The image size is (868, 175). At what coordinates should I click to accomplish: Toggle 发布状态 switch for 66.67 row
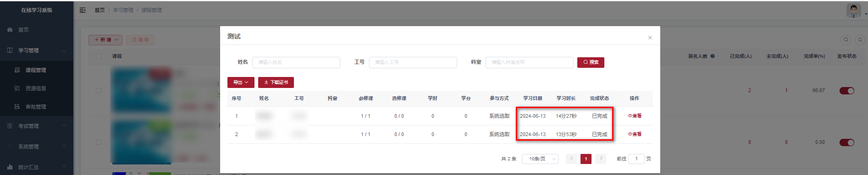pos(847,91)
